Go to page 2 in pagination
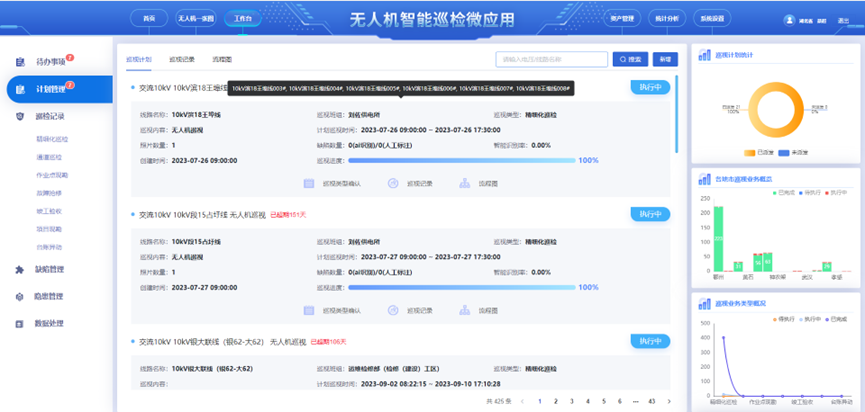Screen dimensions: 865x412 pyautogui.click(x=556, y=402)
